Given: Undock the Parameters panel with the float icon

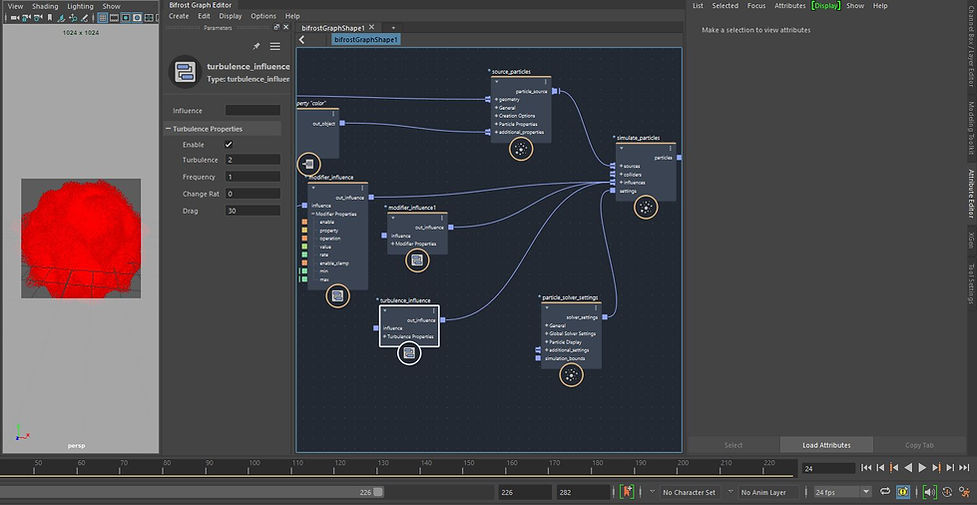Looking at the screenshot, I should click(277, 27).
